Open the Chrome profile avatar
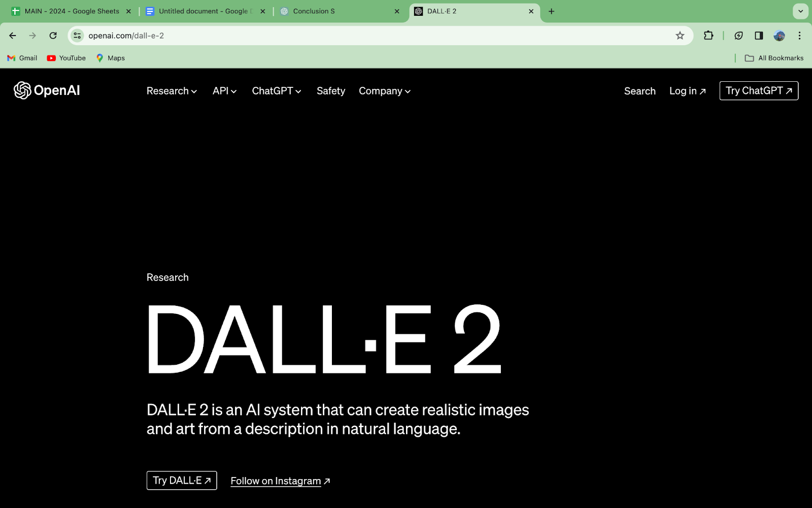The image size is (812, 508). coord(780,36)
